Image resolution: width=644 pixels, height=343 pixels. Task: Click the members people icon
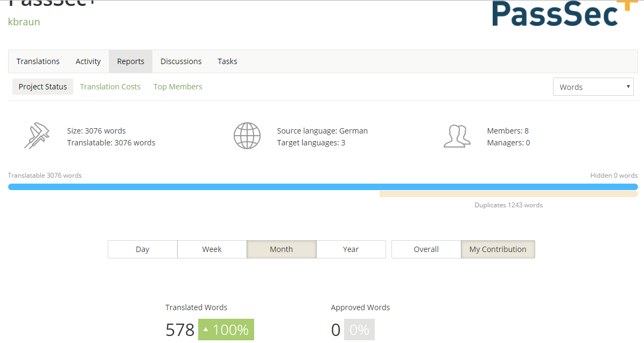(457, 136)
